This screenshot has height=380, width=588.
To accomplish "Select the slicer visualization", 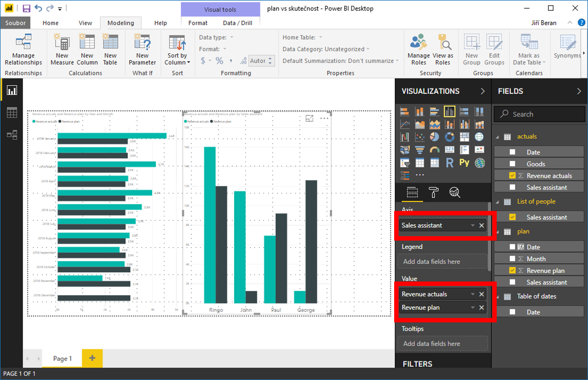I will tap(405, 163).
